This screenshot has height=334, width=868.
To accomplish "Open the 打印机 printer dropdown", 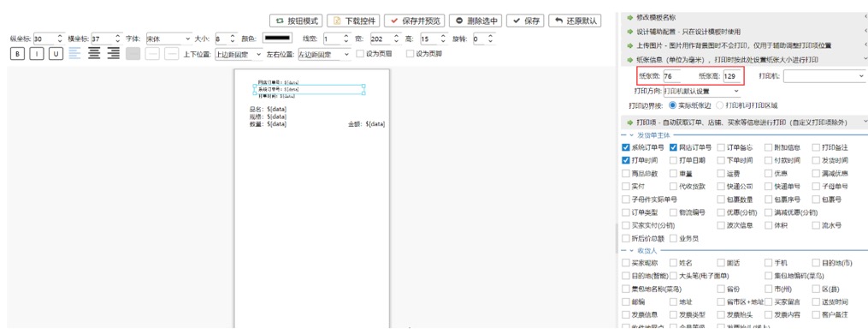I will (824, 76).
